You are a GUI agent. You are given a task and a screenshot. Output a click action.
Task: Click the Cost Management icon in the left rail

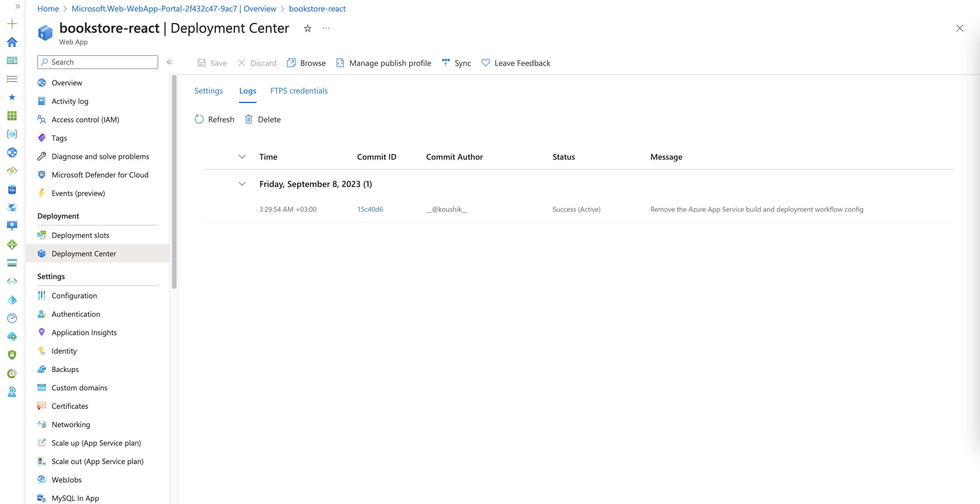coord(12,373)
